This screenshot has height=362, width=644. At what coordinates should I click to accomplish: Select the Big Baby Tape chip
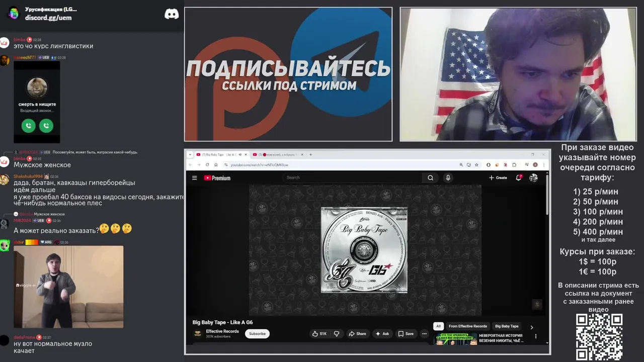(507, 326)
